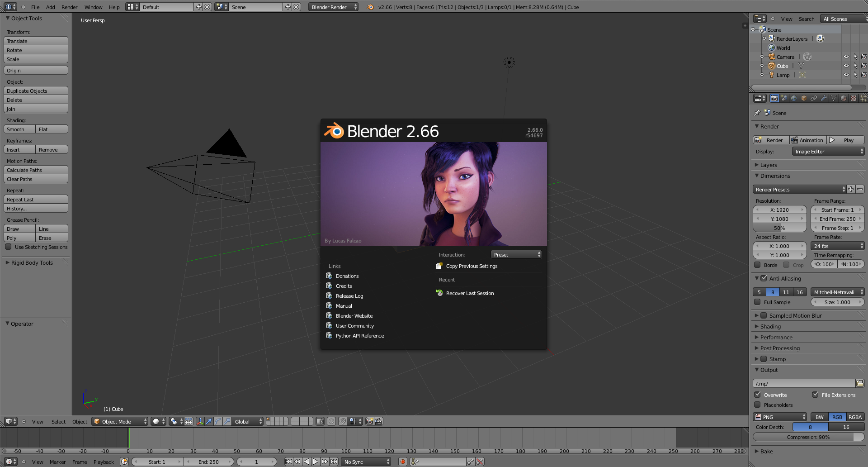Image resolution: width=868 pixels, height=467 pixels.
Task: Open the Render menu in top bar
Action: (x=69, y=7)
